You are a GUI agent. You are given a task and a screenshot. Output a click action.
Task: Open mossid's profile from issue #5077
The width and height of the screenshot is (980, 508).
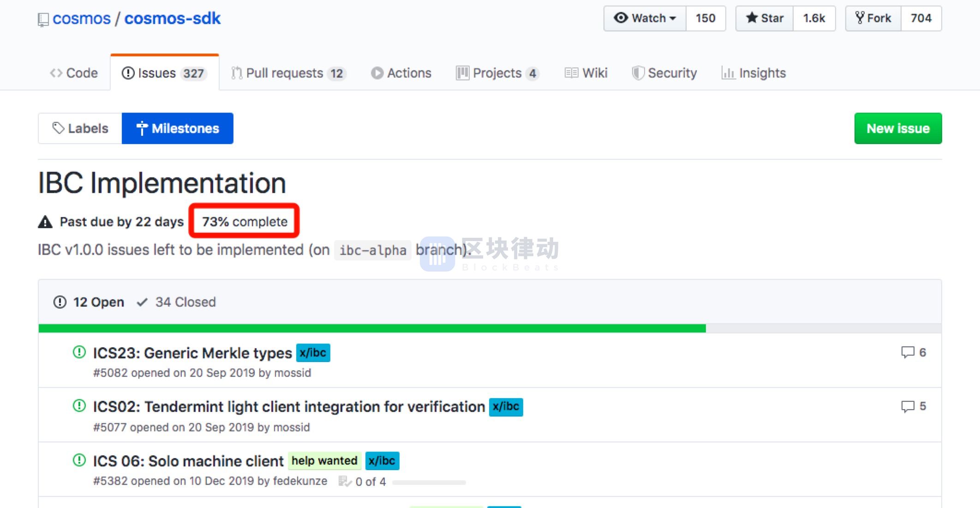(291, 428)
